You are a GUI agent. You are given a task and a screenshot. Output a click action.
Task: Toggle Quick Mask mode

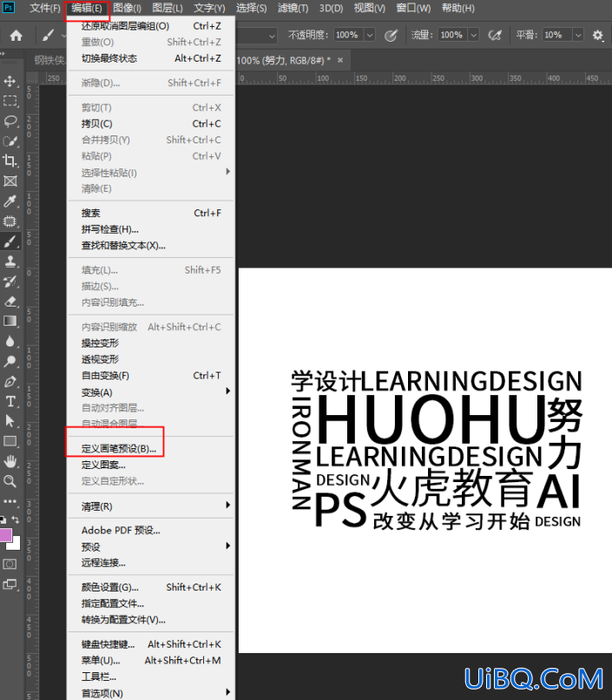pyautogui.click(x=10, y=564)
